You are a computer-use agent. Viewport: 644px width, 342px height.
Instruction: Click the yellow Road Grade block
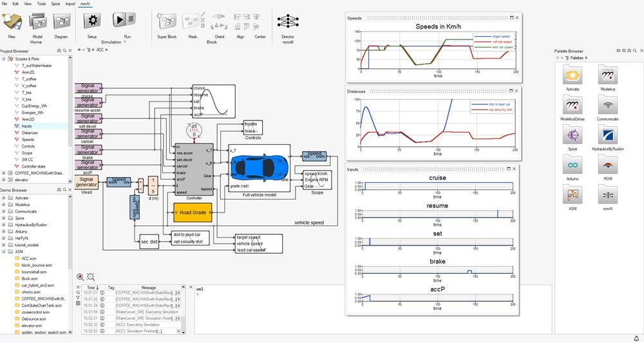(192, 211)
